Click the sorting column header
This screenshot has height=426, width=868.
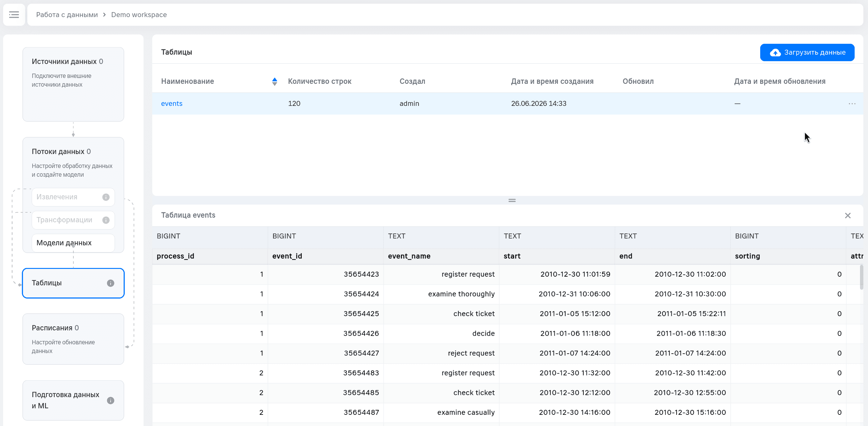pyautogui.click(x=788, y=256)
